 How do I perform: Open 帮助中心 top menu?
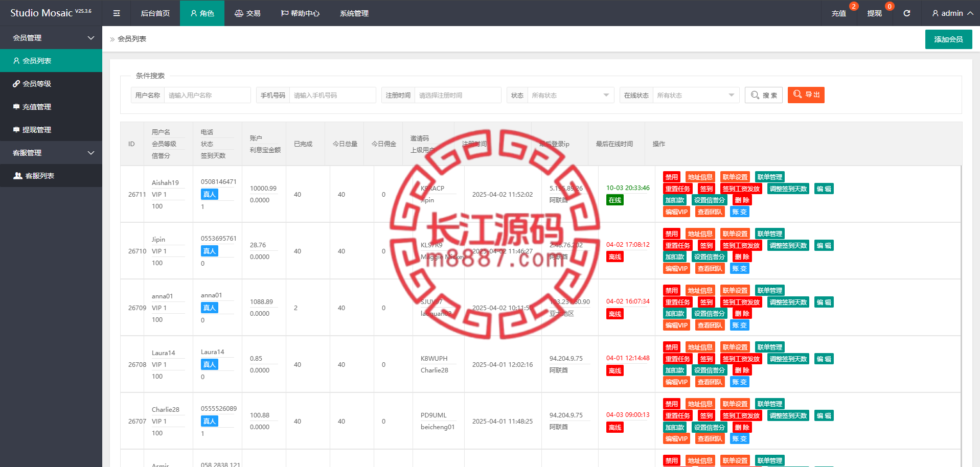[301, 13]
